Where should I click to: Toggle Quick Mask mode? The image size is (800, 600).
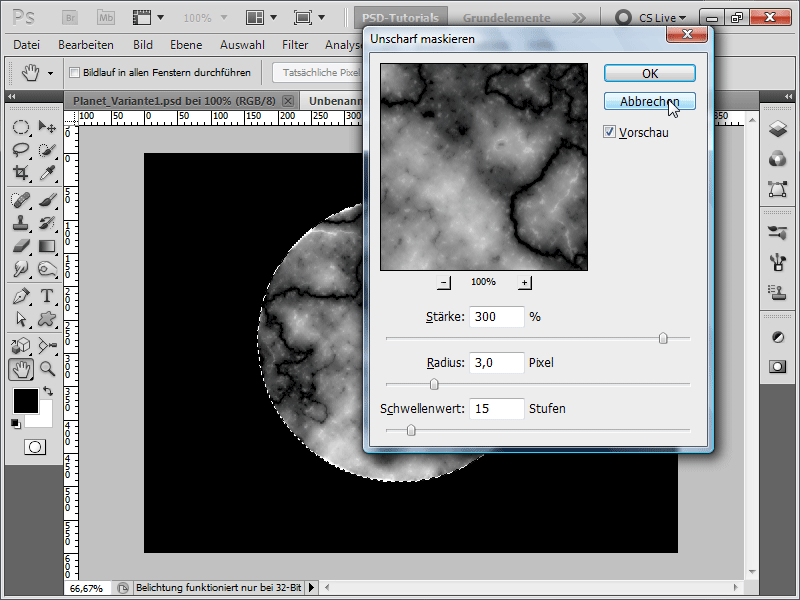pyautogui.click(x=35, y=447)
